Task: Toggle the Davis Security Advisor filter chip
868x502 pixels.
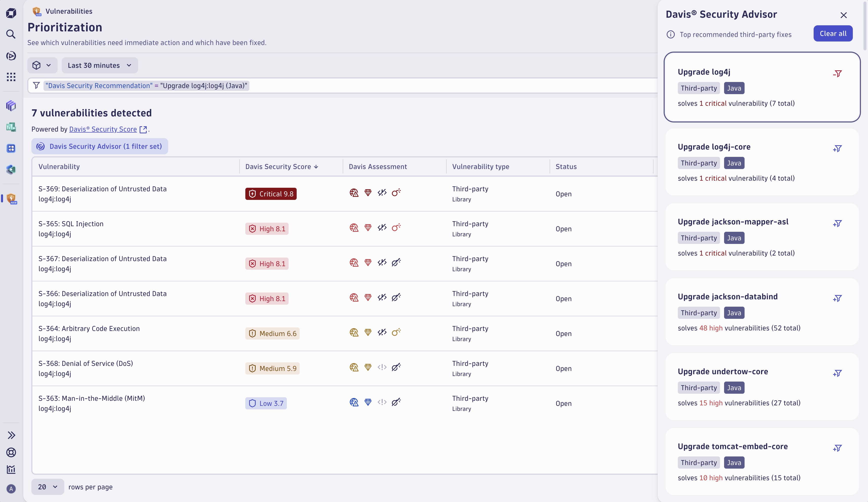Action: tap(100, 146)
